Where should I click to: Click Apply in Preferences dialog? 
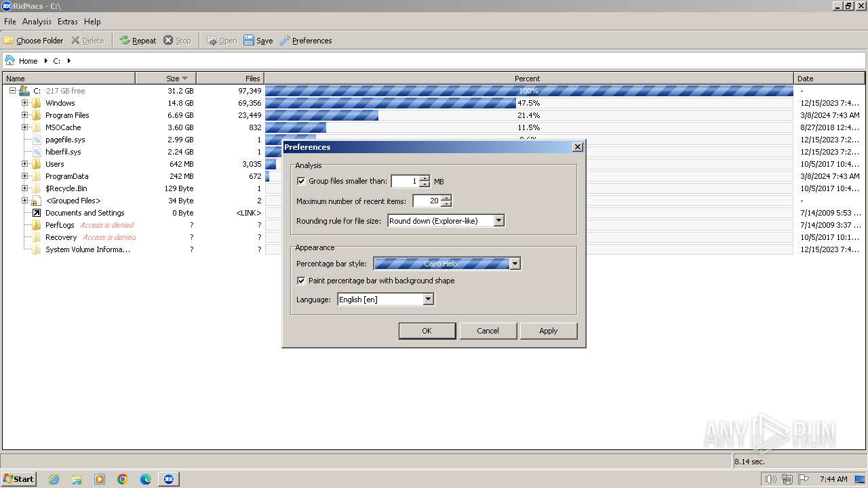tap(548, 331)
